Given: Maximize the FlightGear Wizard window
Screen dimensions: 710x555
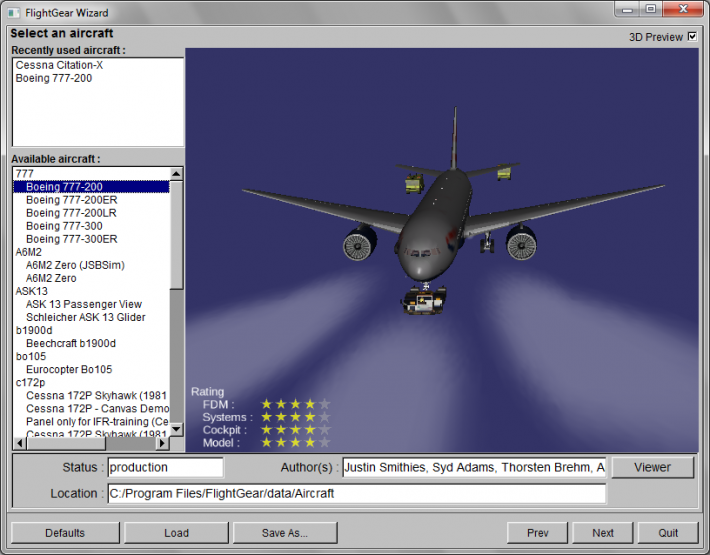Looking at the screenshot, I should pyautogui.click(x=651, y=9).
